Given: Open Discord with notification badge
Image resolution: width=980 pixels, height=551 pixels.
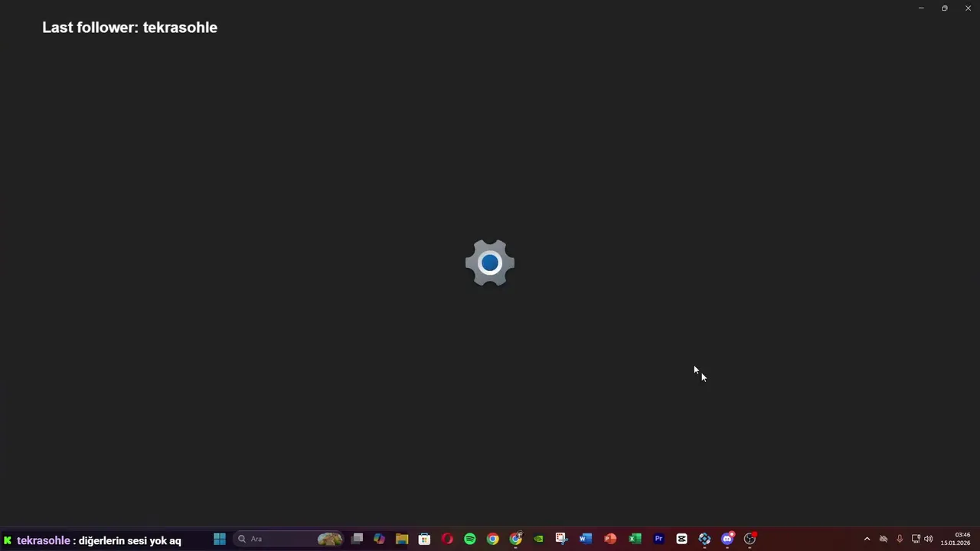Looking at the screenshot, I should [727, 539].
